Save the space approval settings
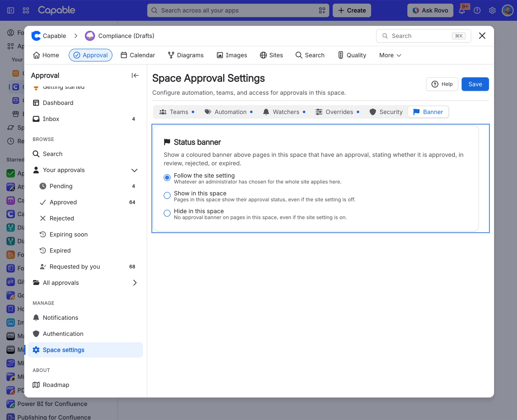The width and height of the screenshot is (517, 420). [475, 84]
